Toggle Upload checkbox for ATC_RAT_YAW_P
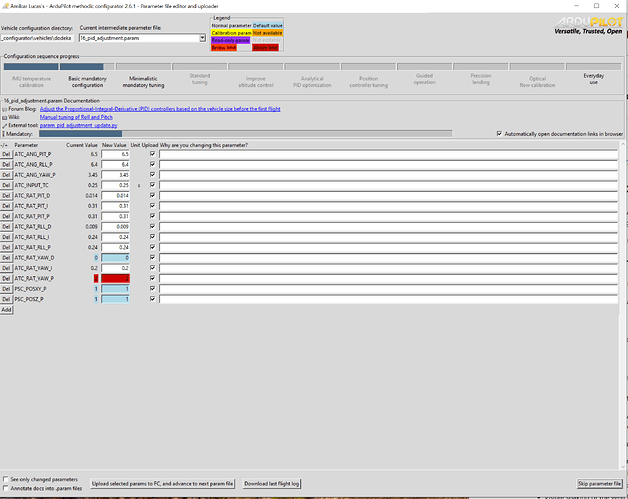 point(152,278)
